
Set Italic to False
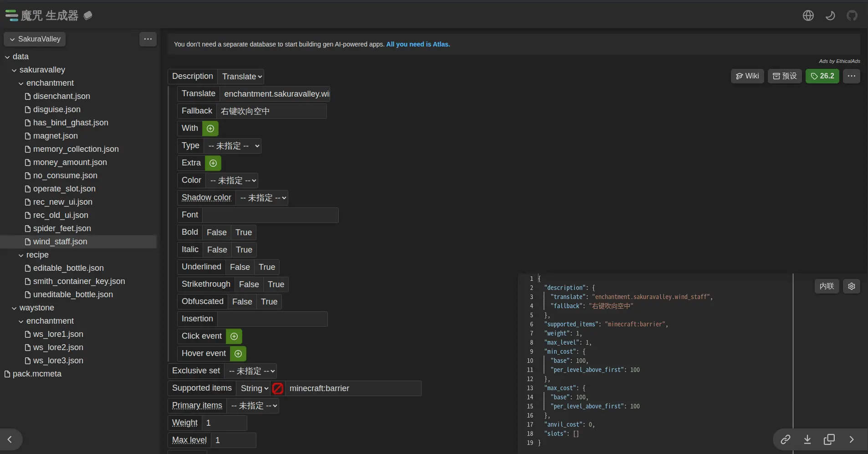[217, 250]
